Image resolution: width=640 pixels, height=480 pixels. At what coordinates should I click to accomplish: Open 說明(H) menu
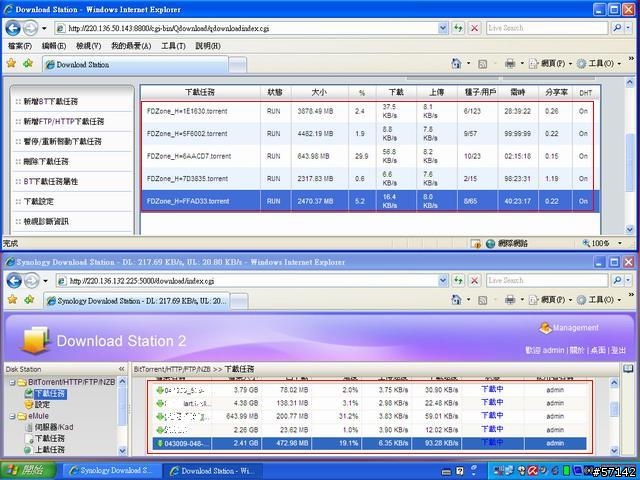click(208, 46)
